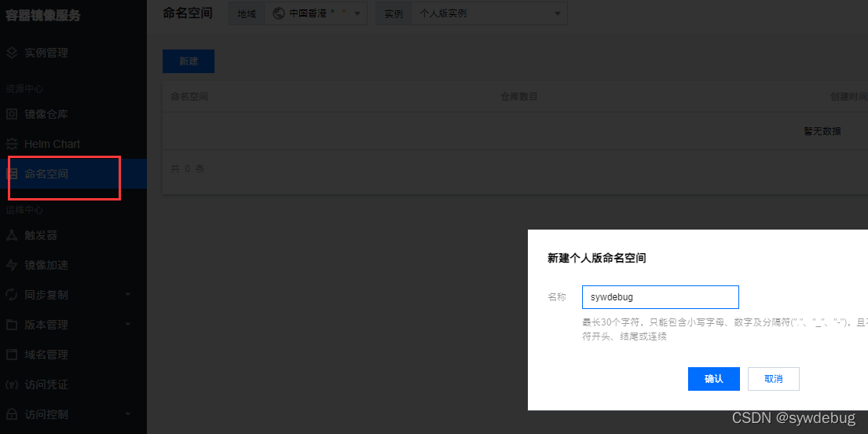Expand 版本管理 submenu chevron
868x434 pixels.
click(128, 324)
